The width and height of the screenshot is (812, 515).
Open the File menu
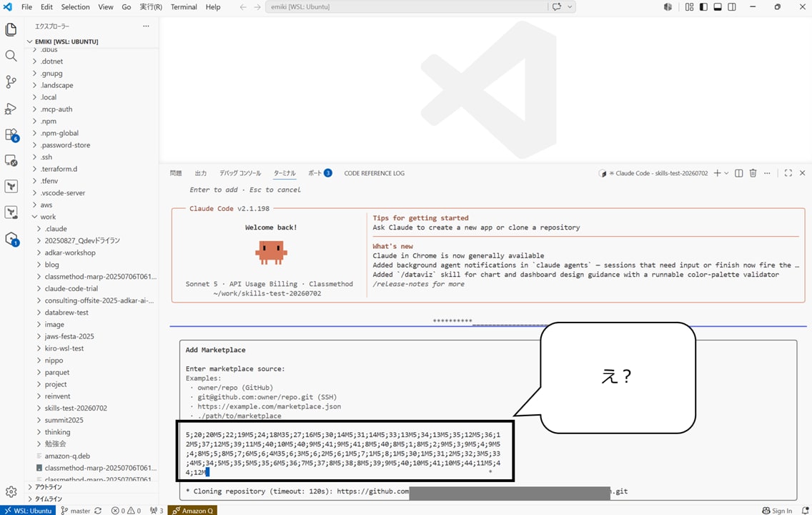[x=26, y=6]
